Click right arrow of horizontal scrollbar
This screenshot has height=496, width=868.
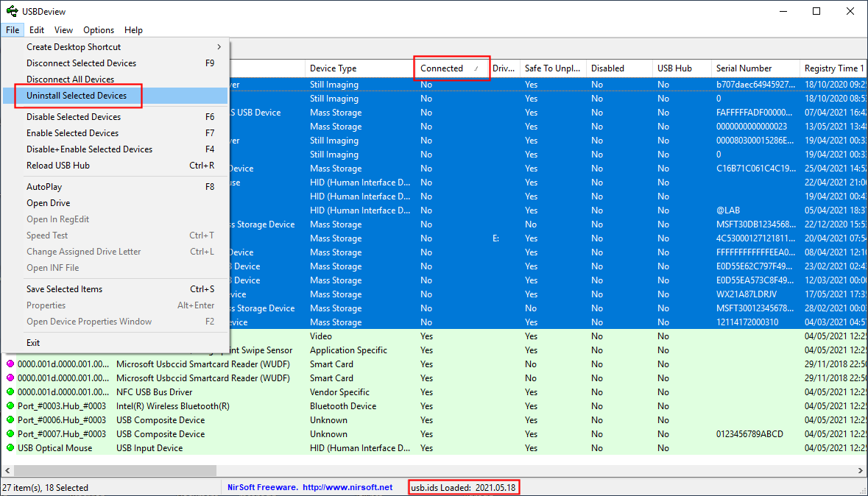pyautogui.click(x=861, y=470)
